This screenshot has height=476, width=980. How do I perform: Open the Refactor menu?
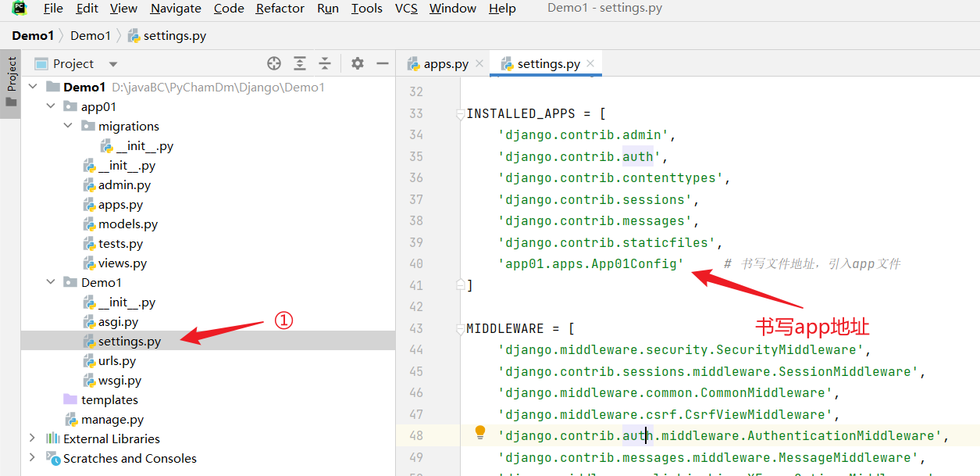pyautogui.click(x=280, y=9)
